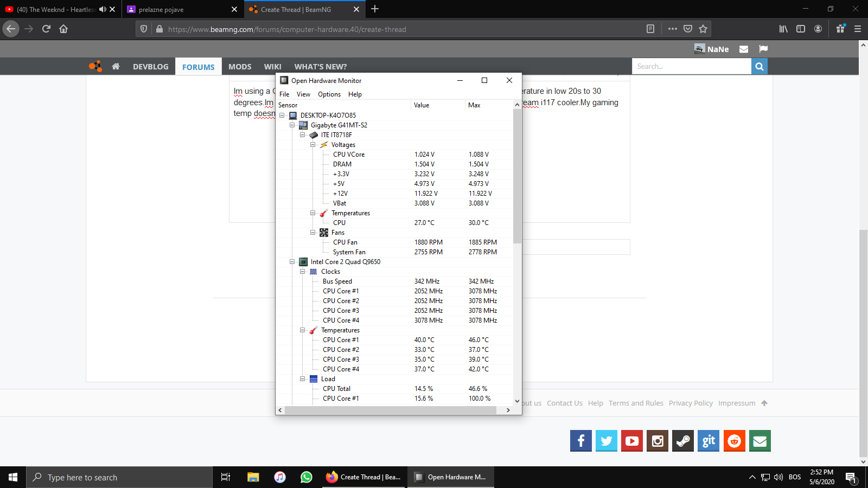Collapse the Fans group

[x=313, y=233]
